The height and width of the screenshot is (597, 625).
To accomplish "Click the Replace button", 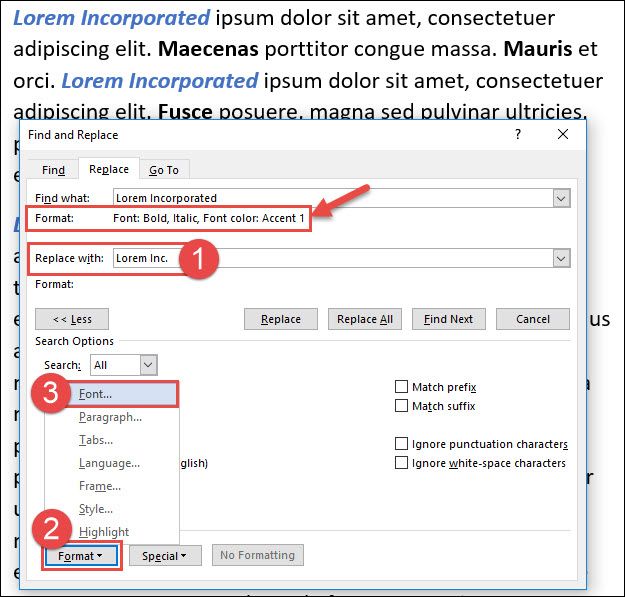I will tap(281, 319).
